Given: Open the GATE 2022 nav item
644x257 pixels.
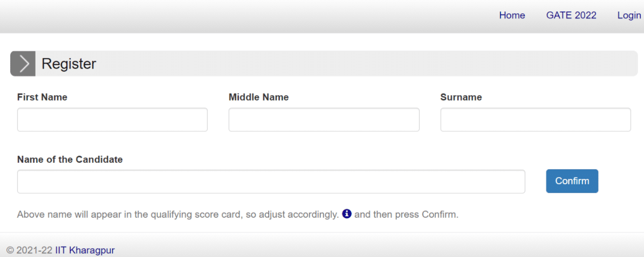Looking at the screenshot, I should click(571, 15).
